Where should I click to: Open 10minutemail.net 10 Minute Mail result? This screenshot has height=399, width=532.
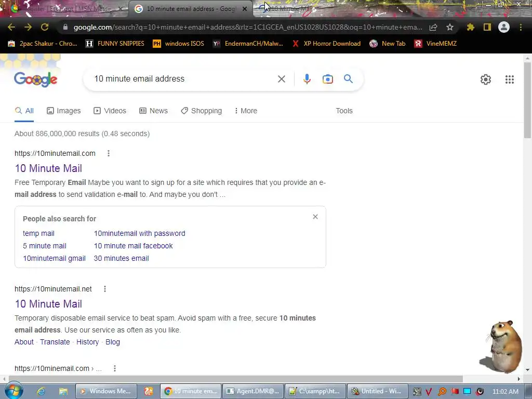tap(48, 303)
